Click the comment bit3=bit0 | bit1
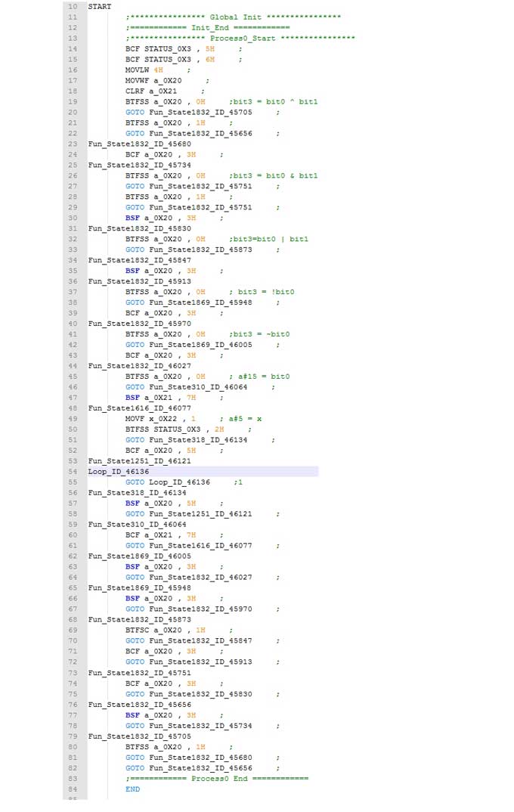Screen dimensions: 514x812 pyautogui.click(x=268, y=239)
